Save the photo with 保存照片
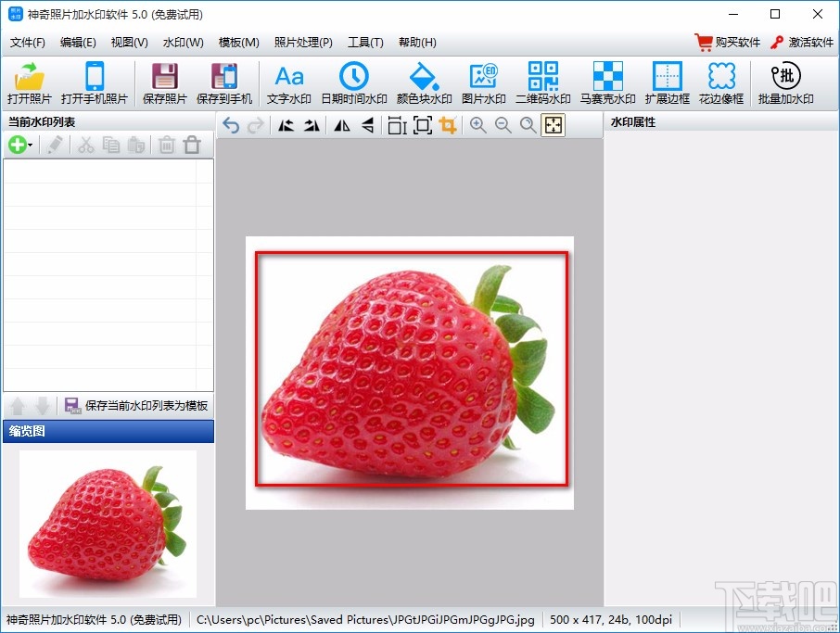The height and width of the screenshot is (633, 840). coord(164,82)
